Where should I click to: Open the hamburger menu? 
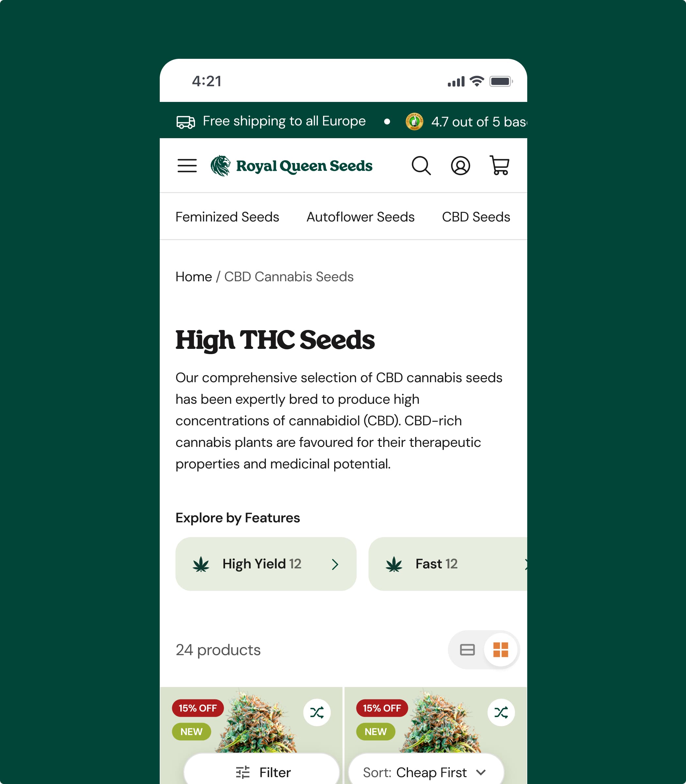coord(187,166)
